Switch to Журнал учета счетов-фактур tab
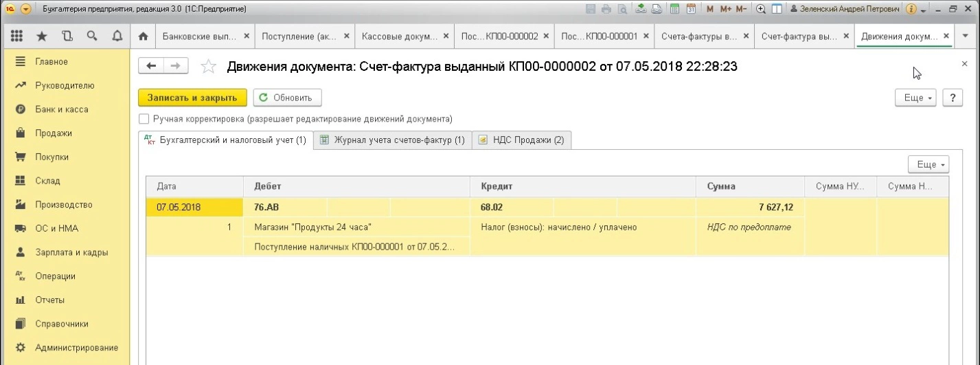 pos(392,140)
